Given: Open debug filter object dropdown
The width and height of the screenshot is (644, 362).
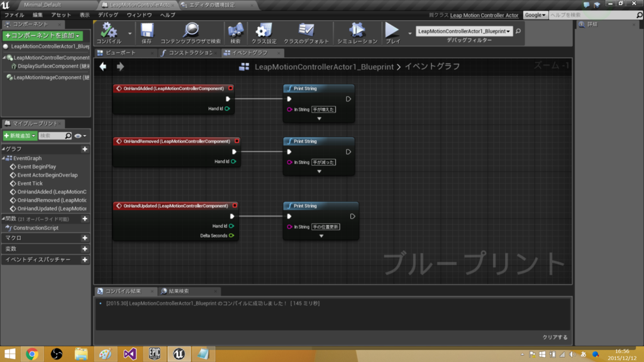Looking at the screenshot, I should point(464,31).
